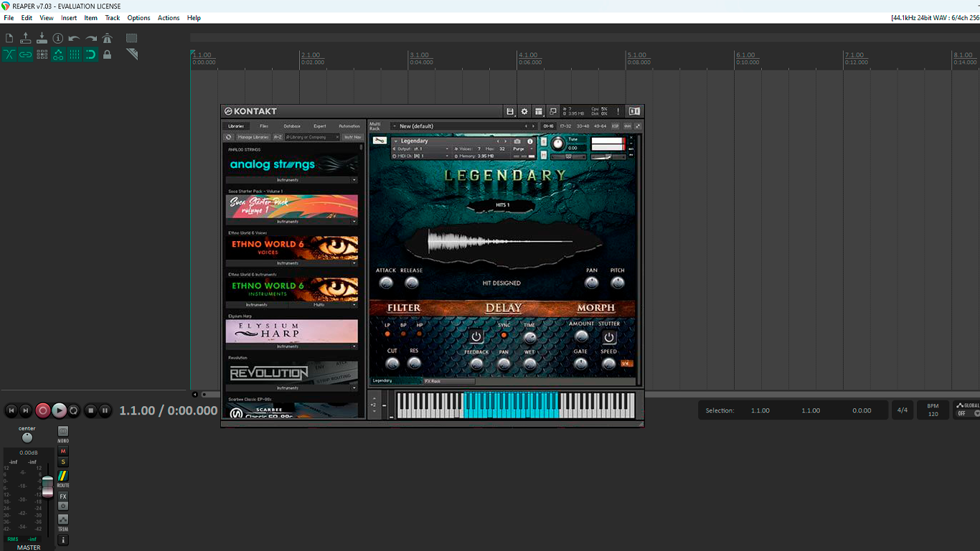980x551 pixels.
Task: Click the save project download-arrow icon
Action: tap(42, 38)
